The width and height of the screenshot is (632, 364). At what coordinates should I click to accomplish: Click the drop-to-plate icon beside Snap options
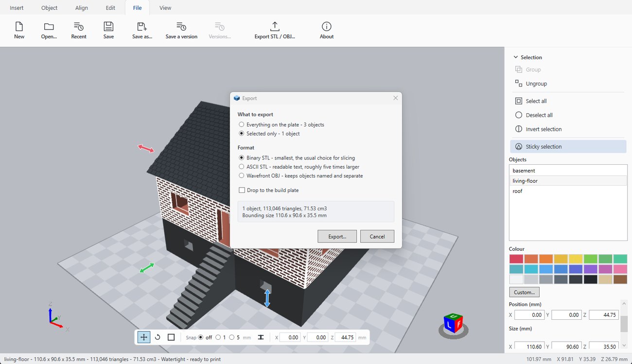click(261, 337)
